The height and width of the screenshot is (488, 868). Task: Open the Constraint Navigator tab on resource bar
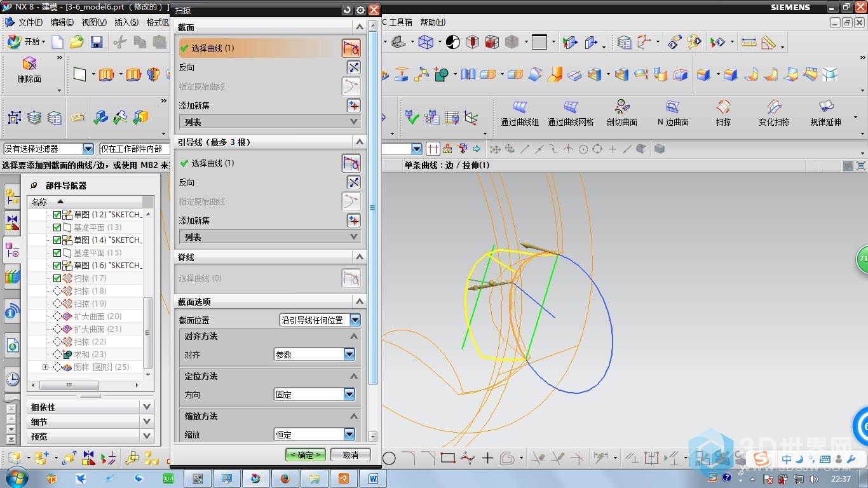pyautogui.click(x=12, y=224)
